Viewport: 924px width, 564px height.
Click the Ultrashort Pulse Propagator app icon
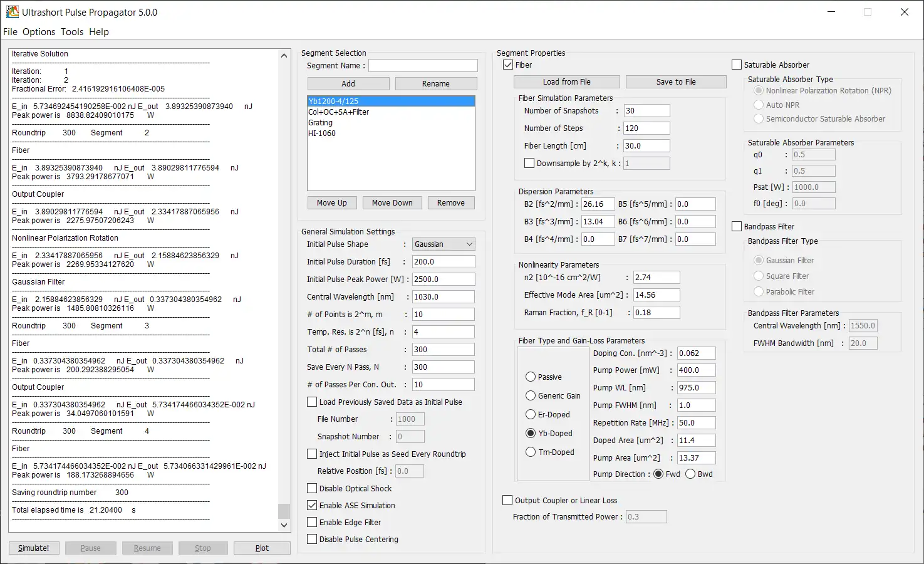pyautogui.click(x=12, y=12)
